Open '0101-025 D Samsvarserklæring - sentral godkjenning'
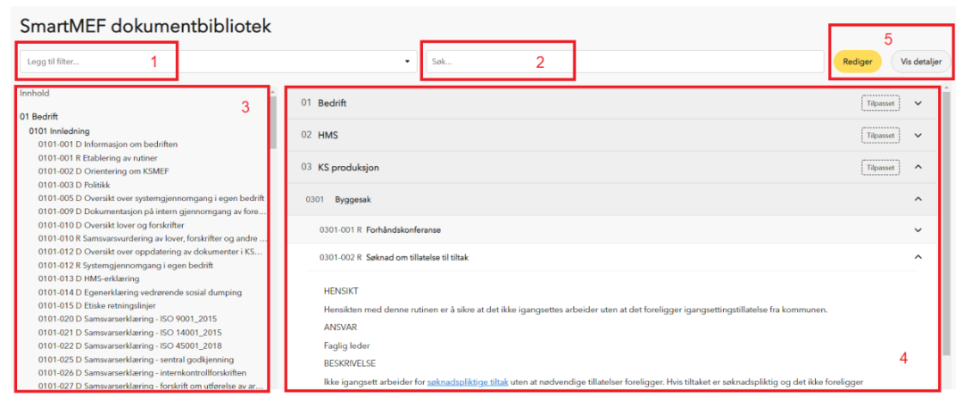980x407 pixels. click(x=137, y=360)
